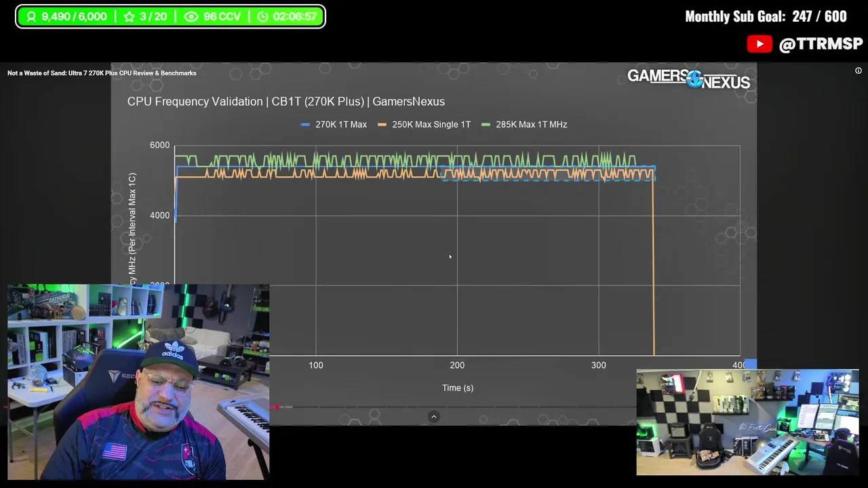Click the GamersNexus logo on the chart
The width and height of the screenshot is (868, 488).
(688, 79)
